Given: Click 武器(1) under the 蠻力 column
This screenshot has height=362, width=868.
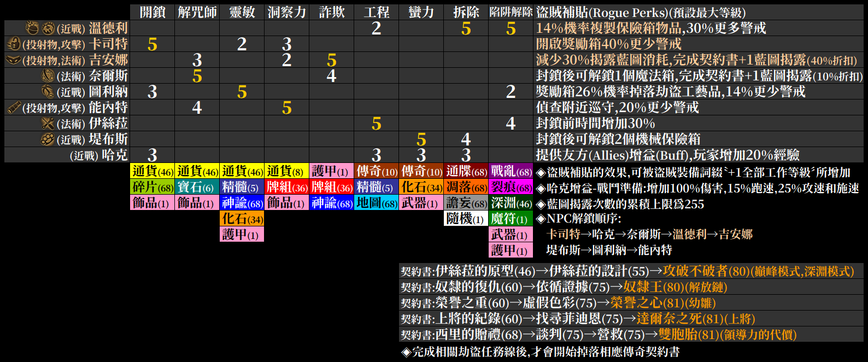Looking at the screenshot, I should coord(421,203).
